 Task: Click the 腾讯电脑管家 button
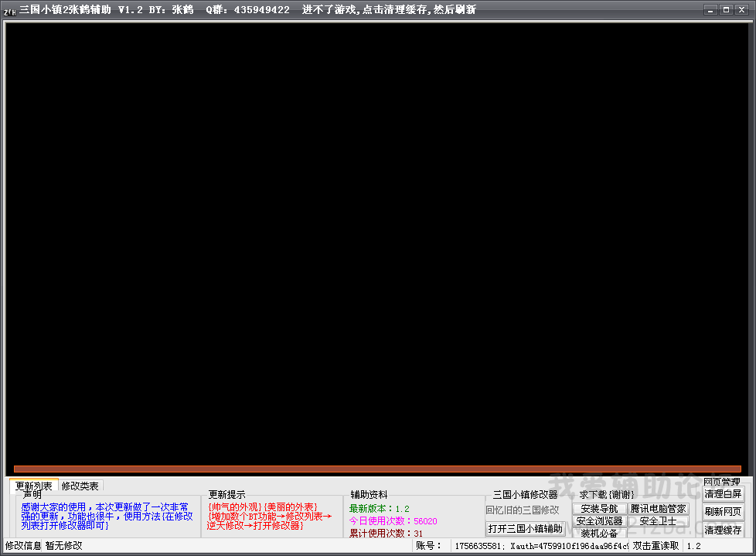(658, 509)
